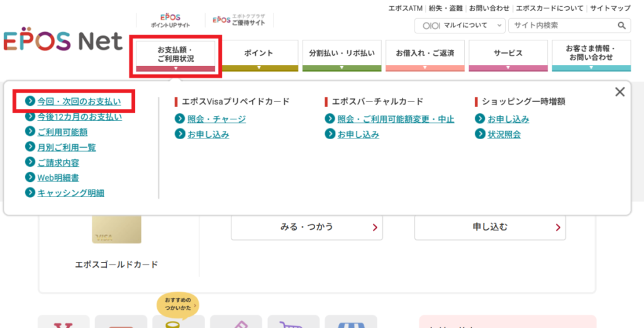Click arrow icon beside 照会・ご利用可能額変更・中止

(330, 119)
